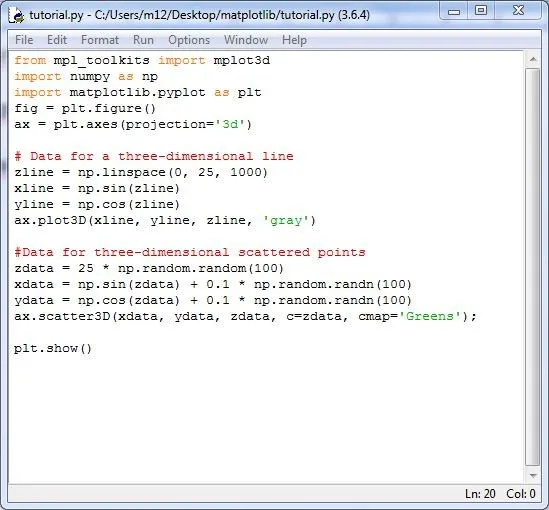Open the Help menu
Screen dimensions: 549x510
click(294, 40)
